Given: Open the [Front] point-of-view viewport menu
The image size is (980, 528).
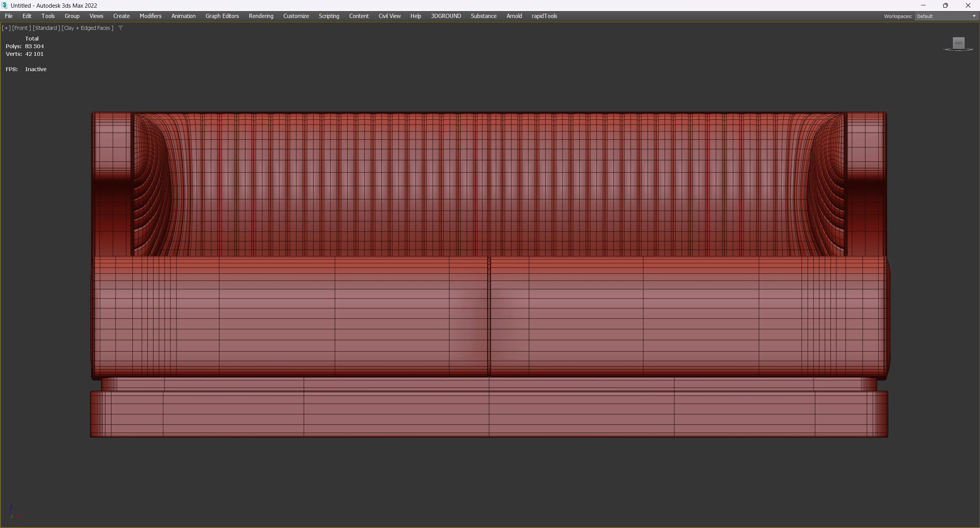Looking at the screenshot, I should pyautogui.click(x=21, y=28).
